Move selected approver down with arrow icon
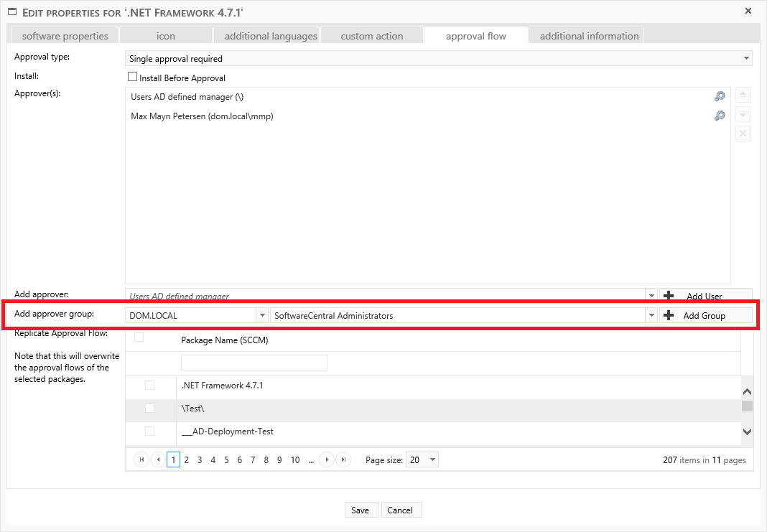Viewport: 767px width, 532px height. 743,115
